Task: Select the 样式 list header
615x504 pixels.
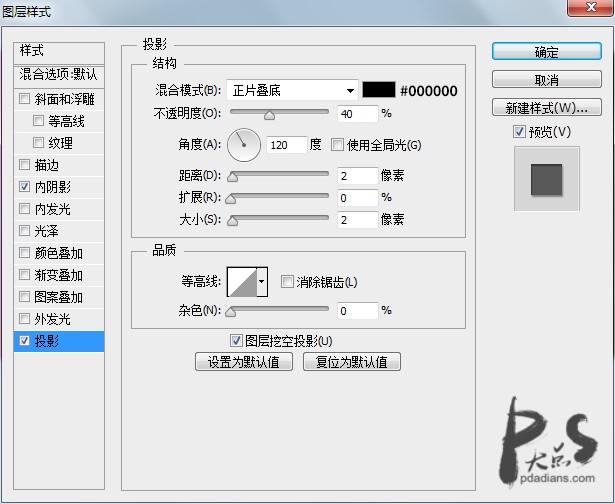Action: click(59, 53)
